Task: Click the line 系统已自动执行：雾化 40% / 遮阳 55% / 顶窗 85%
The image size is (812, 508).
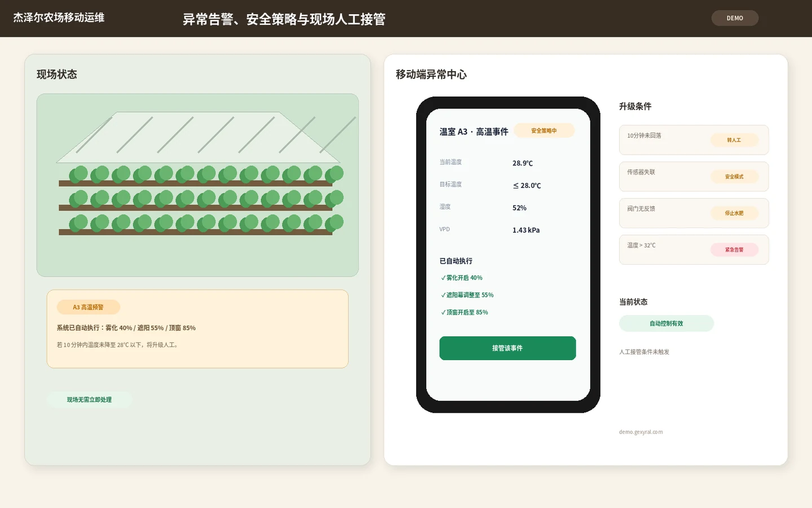Action: click(126, 328)
